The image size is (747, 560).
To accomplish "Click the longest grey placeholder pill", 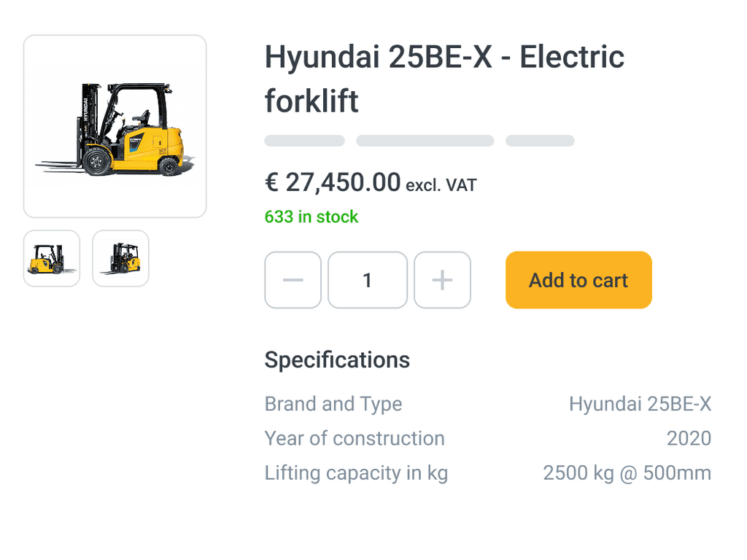I will [x=425, y=141].
